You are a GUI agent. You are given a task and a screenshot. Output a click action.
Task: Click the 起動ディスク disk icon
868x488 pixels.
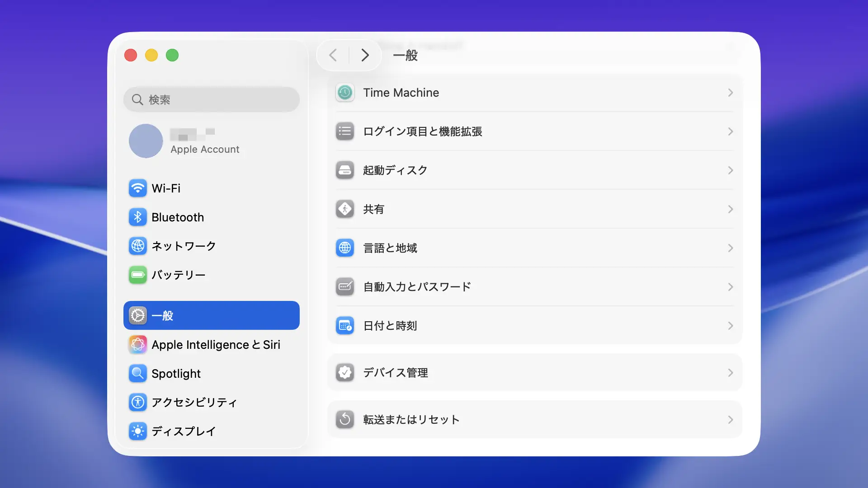click(345, 170)
